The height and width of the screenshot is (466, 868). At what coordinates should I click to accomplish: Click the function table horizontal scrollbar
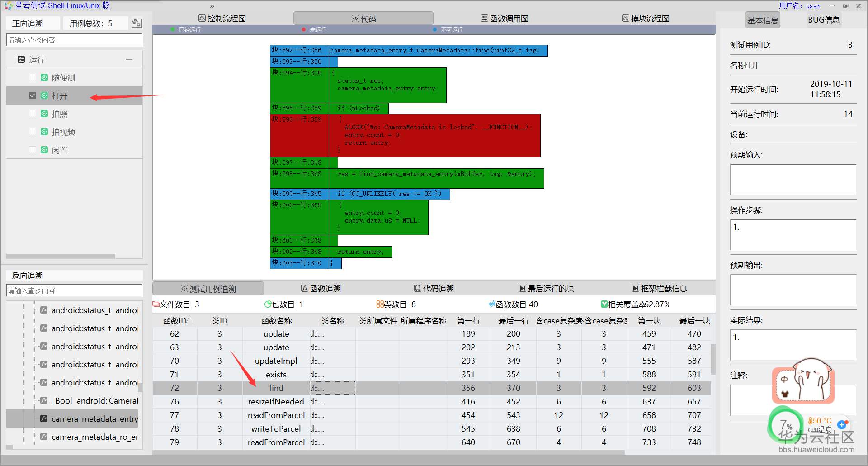tap(389, 452)
